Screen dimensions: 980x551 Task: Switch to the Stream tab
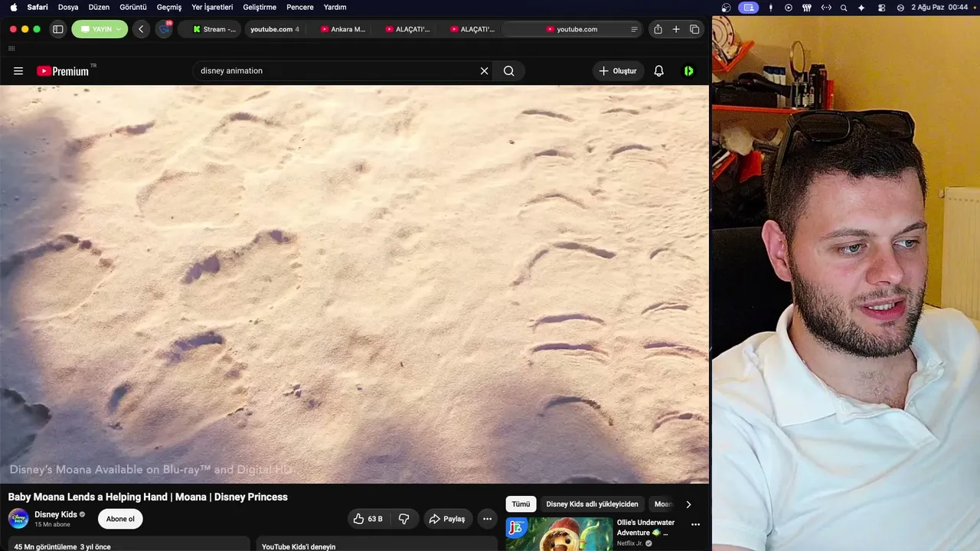pos(213,29)
